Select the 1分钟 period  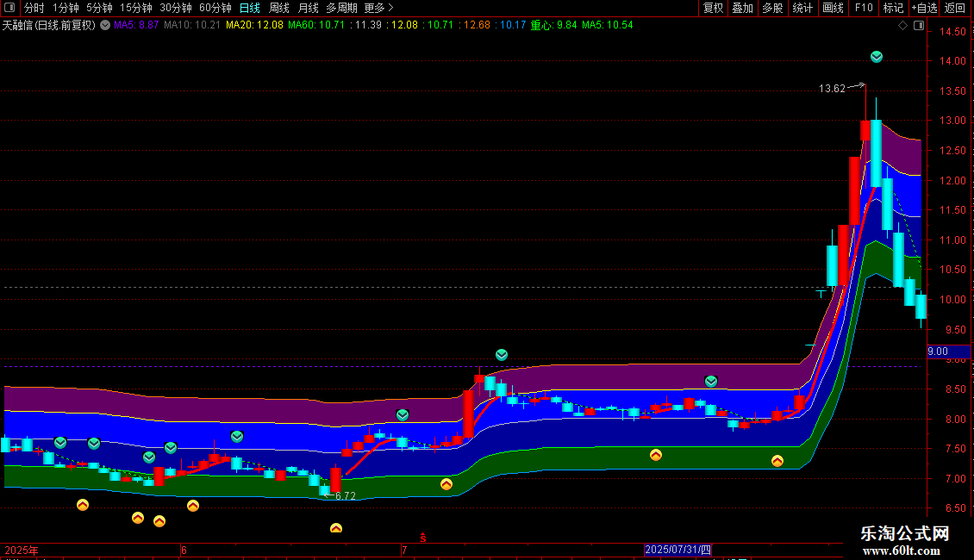pyautogui.click(x=66, y=8)
